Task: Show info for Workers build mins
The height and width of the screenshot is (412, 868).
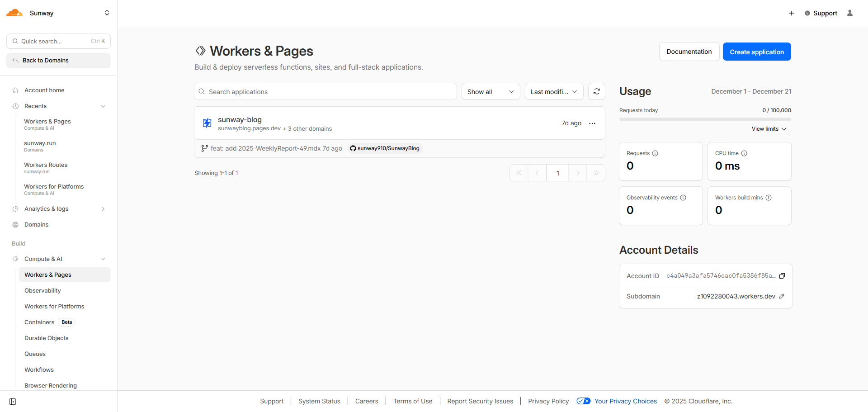Action: click(769, 198)
